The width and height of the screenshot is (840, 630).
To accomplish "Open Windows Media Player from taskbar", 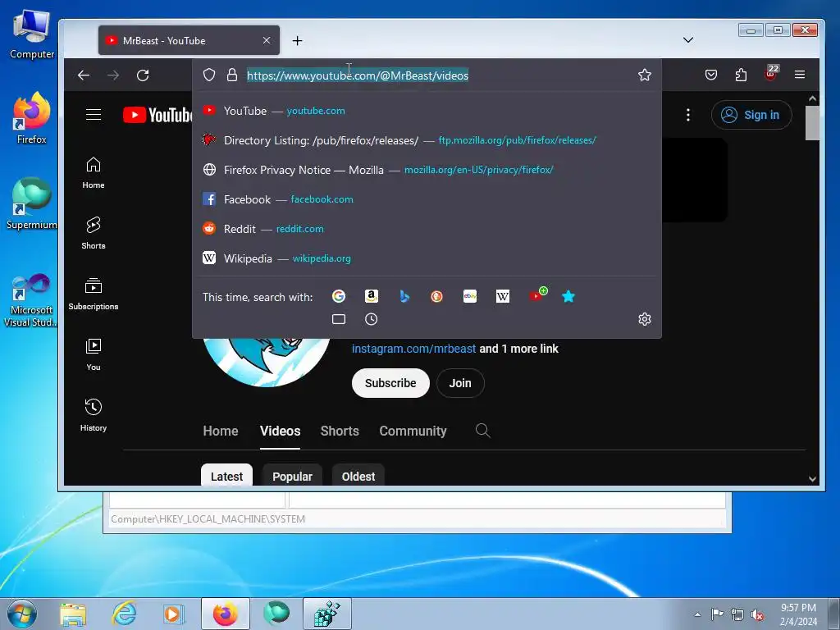I will (x=174, y=614).
